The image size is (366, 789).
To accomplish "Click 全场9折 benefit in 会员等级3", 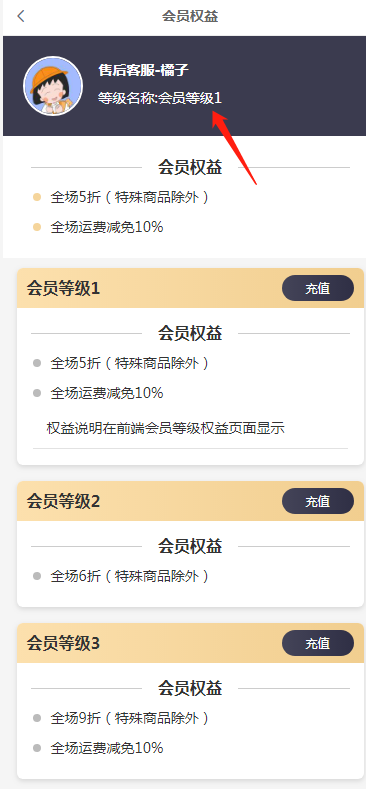I will pos(129,718).
